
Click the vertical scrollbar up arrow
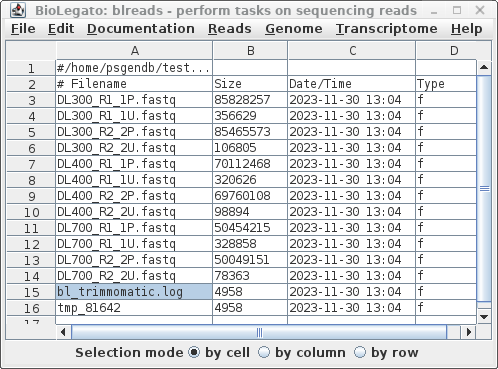click(x=484, y=68)
